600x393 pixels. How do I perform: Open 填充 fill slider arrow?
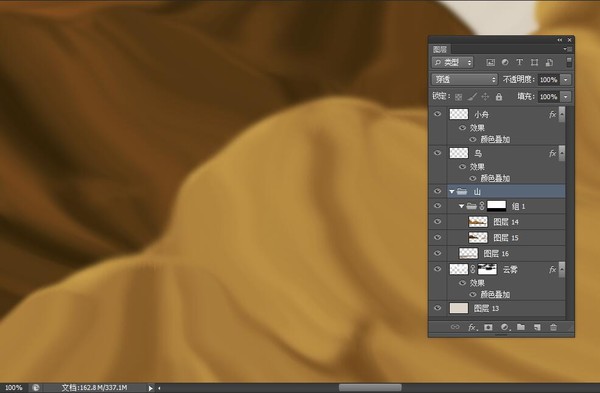point(566,97)
